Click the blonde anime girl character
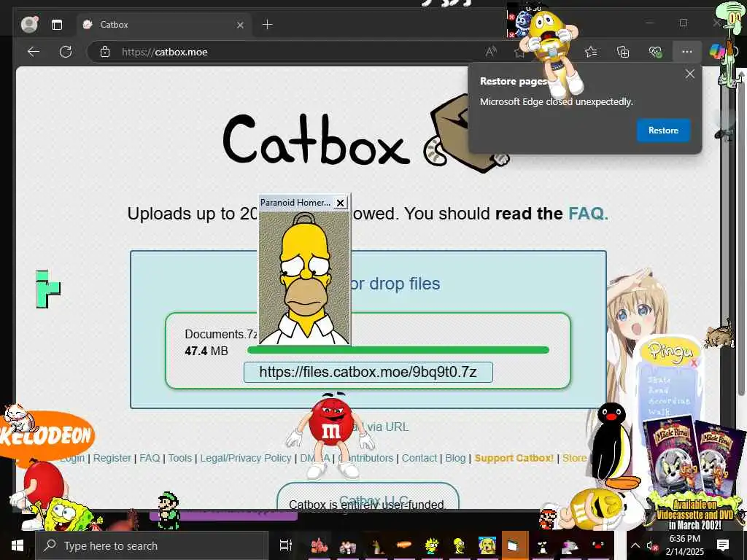The height and width of the screenshot is (560, 747). [636, 314]
